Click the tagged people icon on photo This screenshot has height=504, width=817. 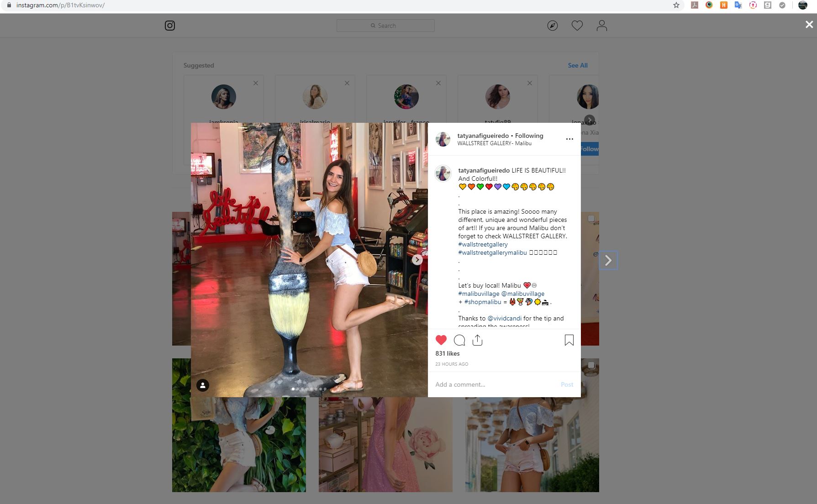pyautogui.click(x=203, y=385)
